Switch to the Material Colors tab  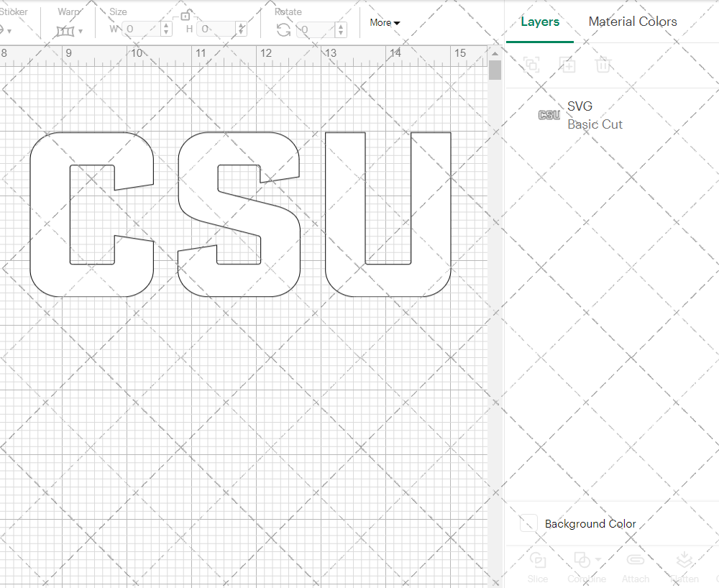632,22
